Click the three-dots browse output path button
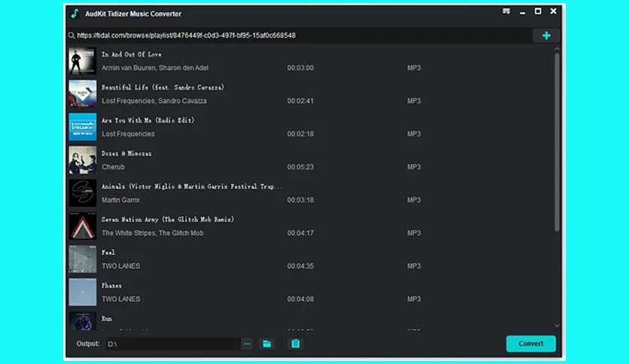Viewport: 629px width, 364px height. (247, 344)
